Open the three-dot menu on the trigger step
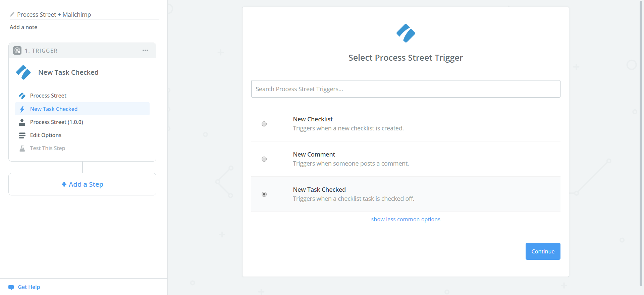Viewport: 644px width, 295px height. coord(145,50)
